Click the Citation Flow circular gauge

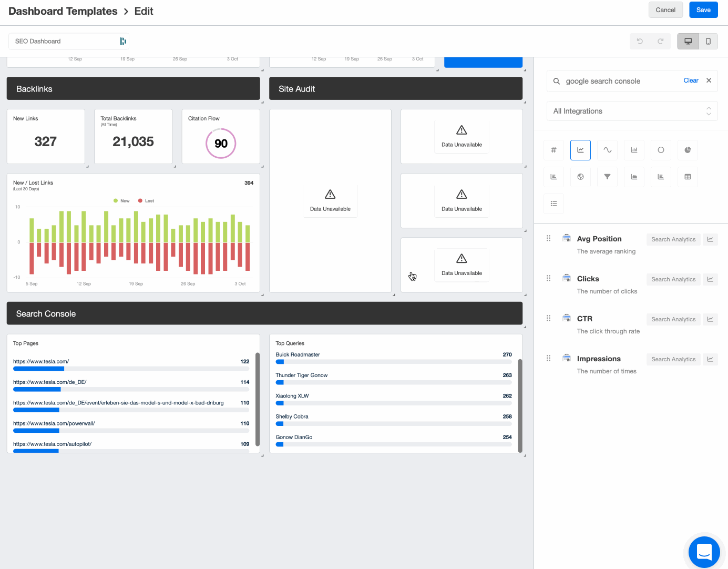221,143
